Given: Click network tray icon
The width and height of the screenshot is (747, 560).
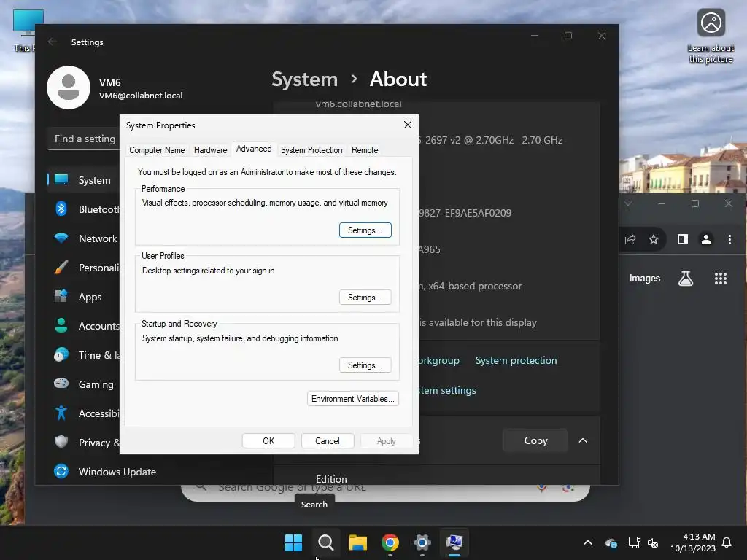Looking at the screenshot, I should click(634, 542).
